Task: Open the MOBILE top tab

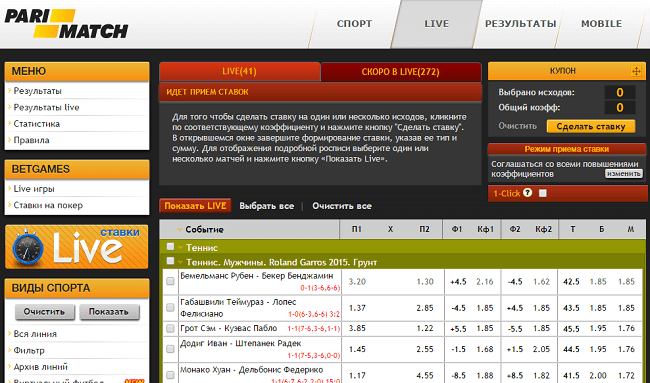Action: 601,24
